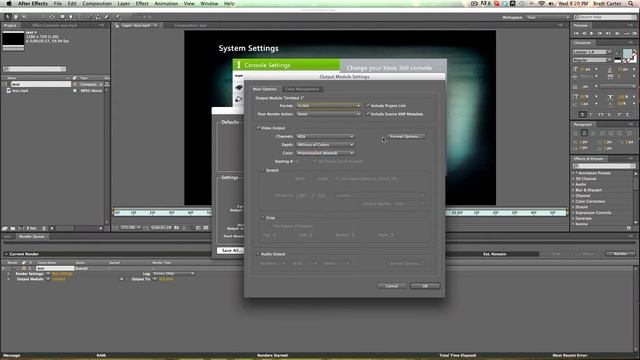Click OK in Output Module Settings
Image resolution: width=640 pixels, height=360 pixels.
pyautogui.click(x=425, y=286)
